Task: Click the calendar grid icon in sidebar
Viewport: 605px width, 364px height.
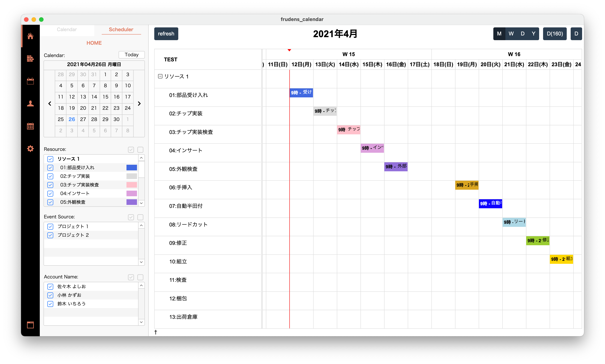Action: [30, 126]
